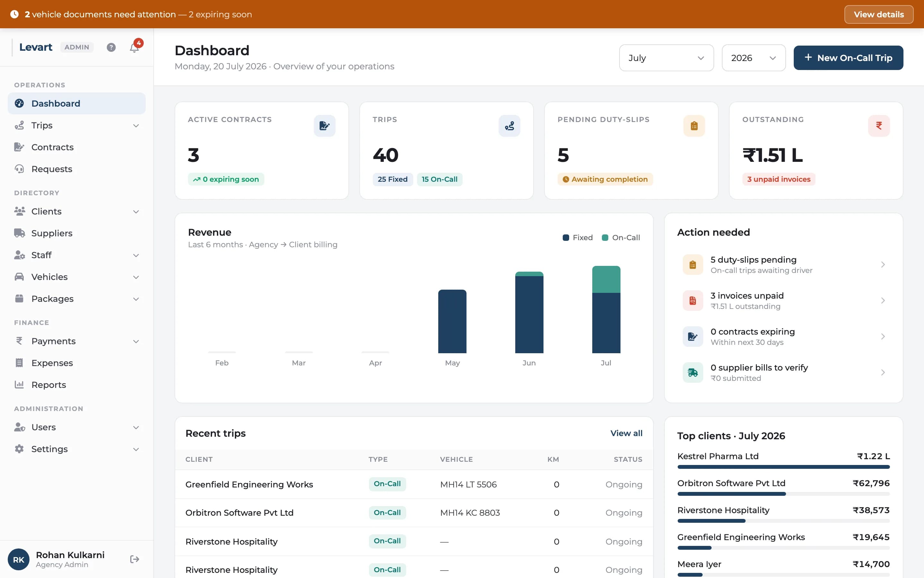Select Dashboard in the sidebar
The image size is (924, 578).
(76, 103)
